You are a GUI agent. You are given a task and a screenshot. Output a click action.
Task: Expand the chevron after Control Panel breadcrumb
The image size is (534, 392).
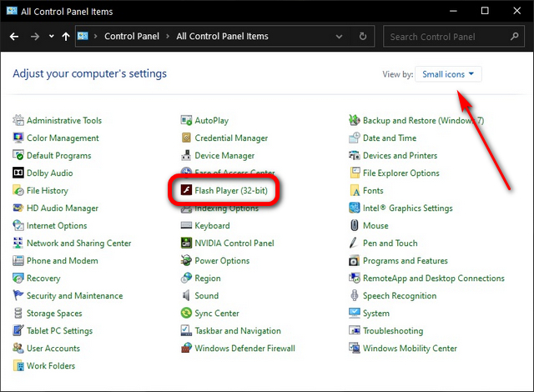pos(169,37)
